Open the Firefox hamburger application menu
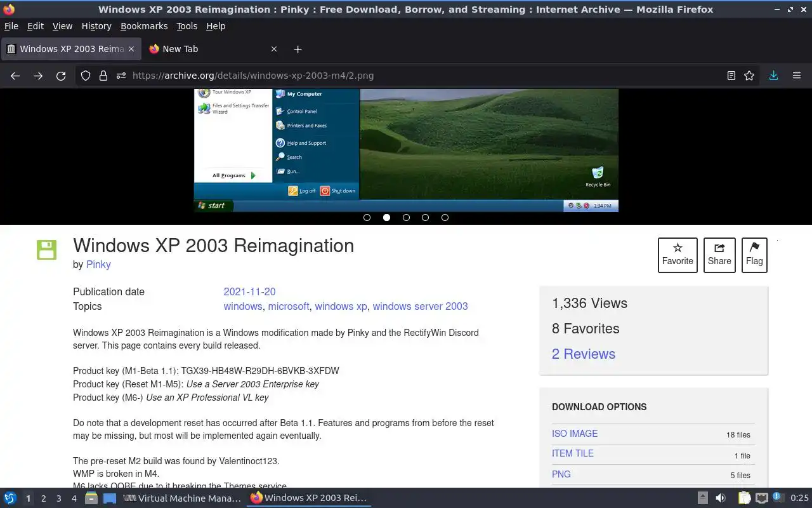This screenshot has width=812, height=508. [797, 76]
